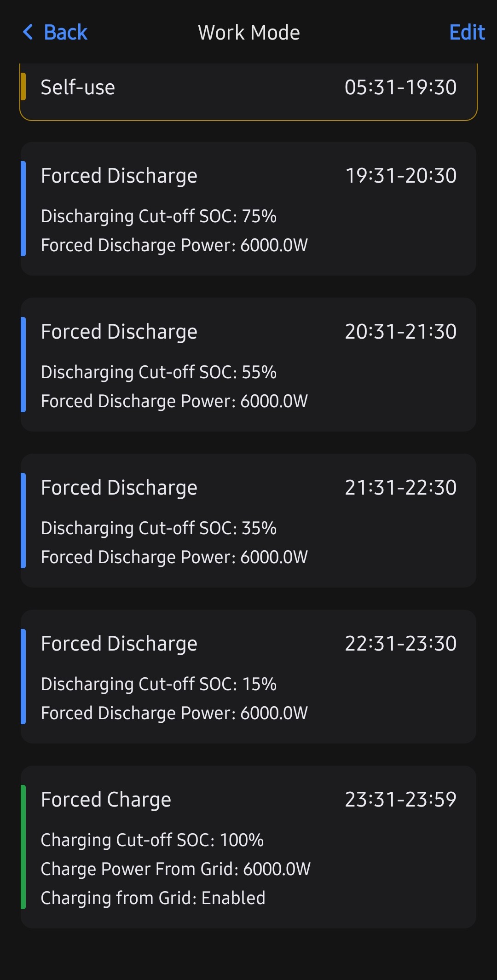Go back using the Back label
The height and width of the screenshot is (980, 497).
point(65,32)
